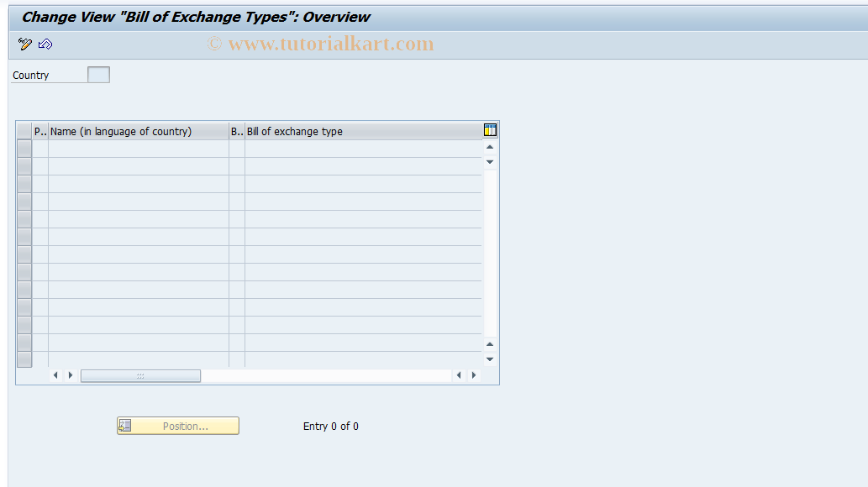Click the far-right horizontal scroll-right arrow

[474, 375]
